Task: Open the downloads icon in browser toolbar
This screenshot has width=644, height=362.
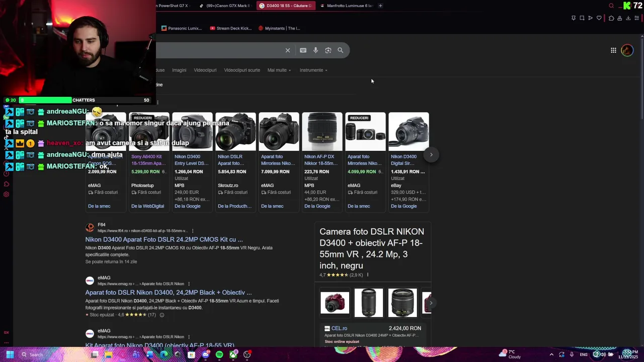Action: [628, 18]
